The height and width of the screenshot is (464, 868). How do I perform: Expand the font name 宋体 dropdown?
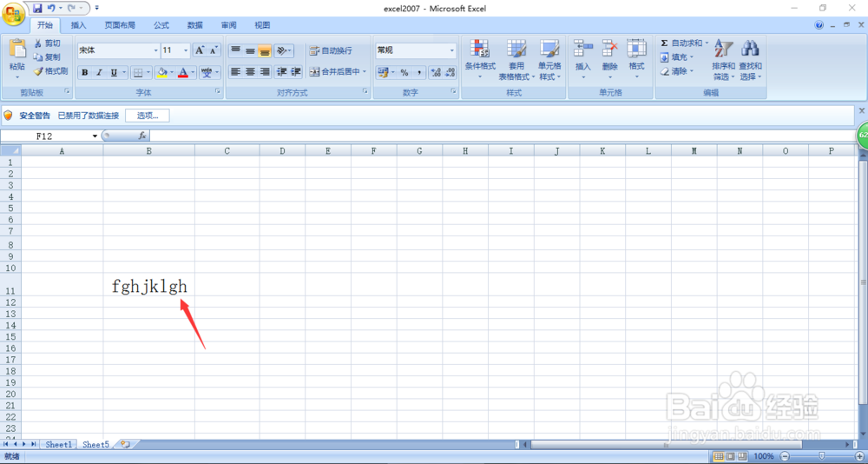(156, 50)
